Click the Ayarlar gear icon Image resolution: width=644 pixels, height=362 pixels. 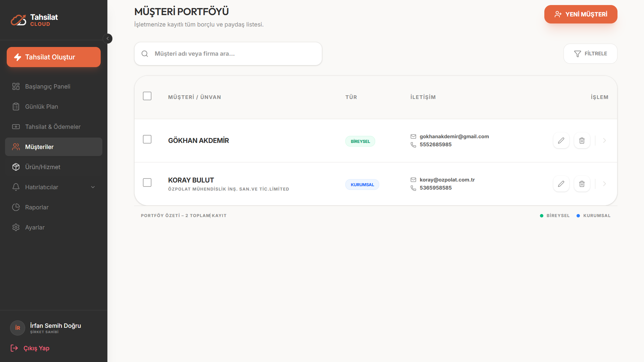coord(16,227)
